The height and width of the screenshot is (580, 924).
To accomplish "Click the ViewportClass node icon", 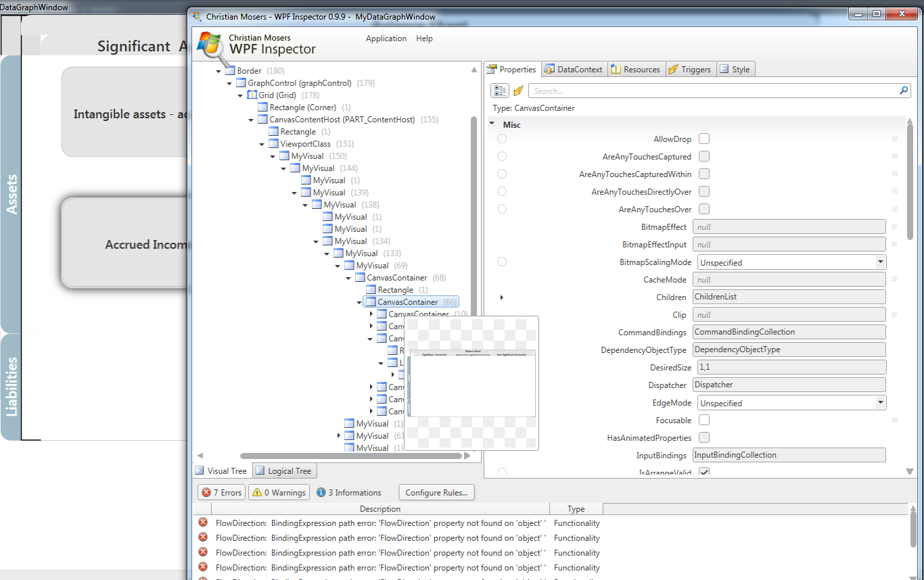I will point(273,144).
